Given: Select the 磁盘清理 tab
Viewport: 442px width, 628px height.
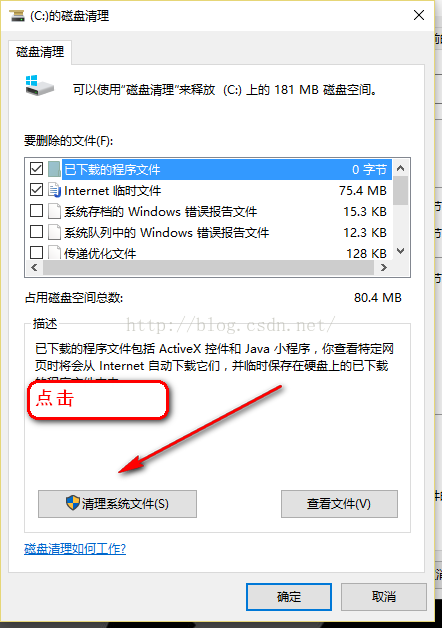Looking at the screenshot, I should [40, 52].
